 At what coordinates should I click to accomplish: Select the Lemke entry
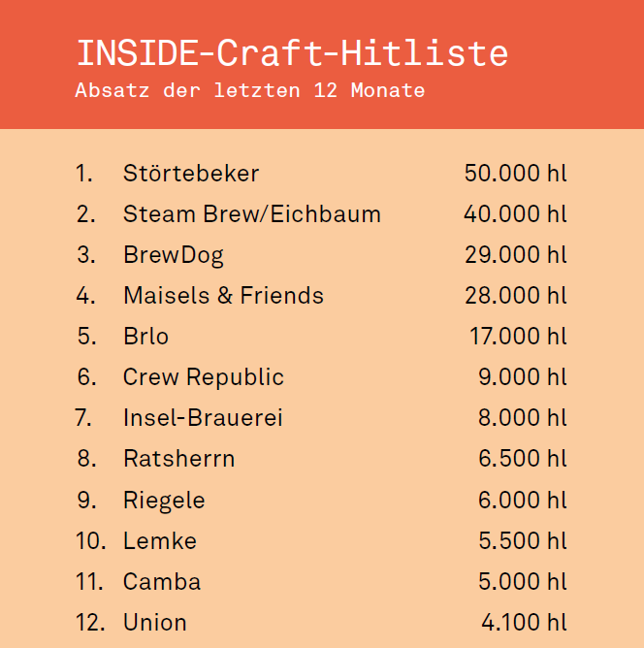pos(159,541)
